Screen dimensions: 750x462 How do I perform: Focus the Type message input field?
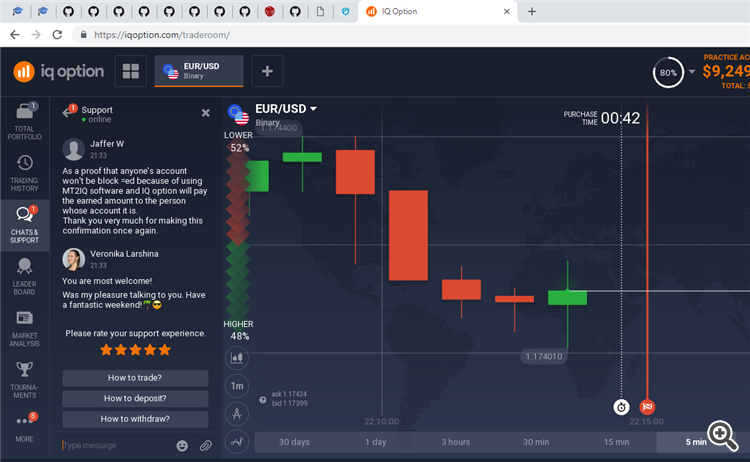115,445
